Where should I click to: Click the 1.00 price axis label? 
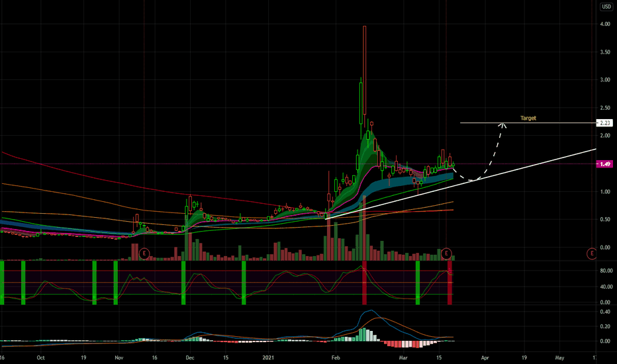point(605,192)
